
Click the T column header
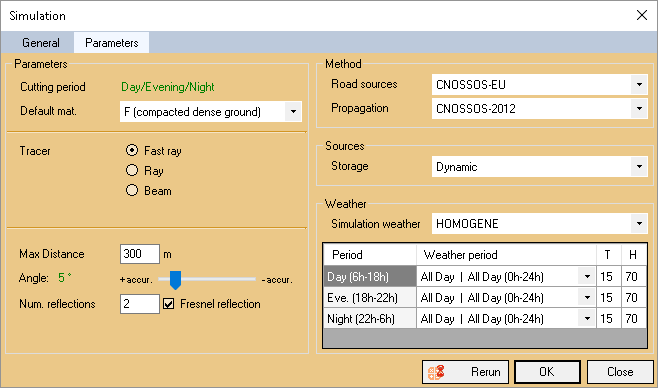[608, 255]
